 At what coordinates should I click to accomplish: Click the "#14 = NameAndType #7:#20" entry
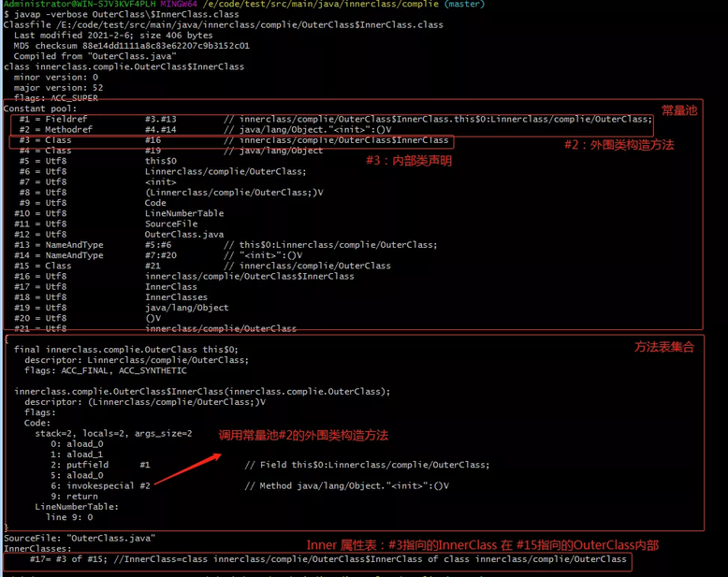coord(158,255)
